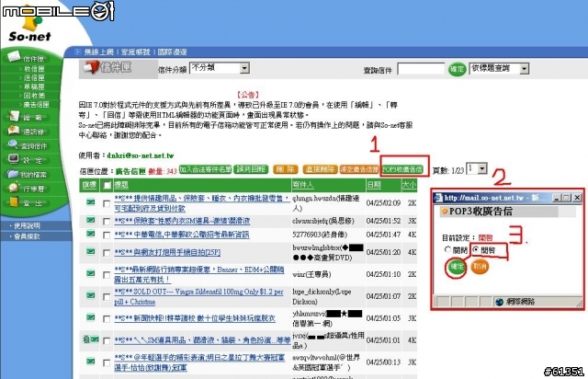Click 國際漫遊 in the top navigation bar

click(x=172, y=52)
